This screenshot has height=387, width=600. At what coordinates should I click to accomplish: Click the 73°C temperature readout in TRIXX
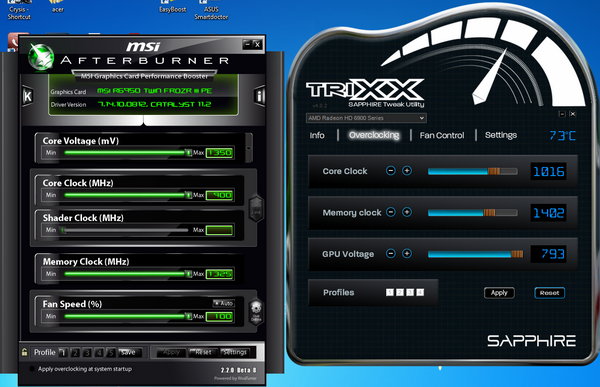tap(562, 136)
